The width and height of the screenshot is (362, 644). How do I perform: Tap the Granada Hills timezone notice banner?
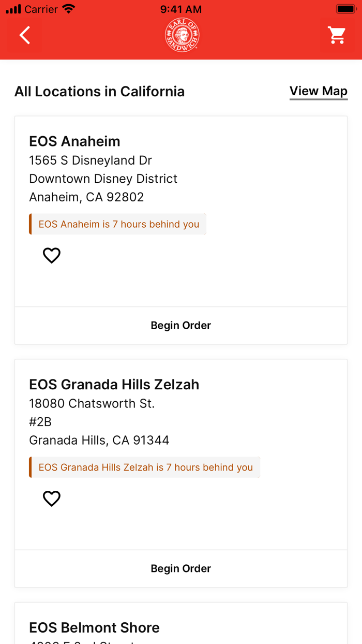coord(145,466)
